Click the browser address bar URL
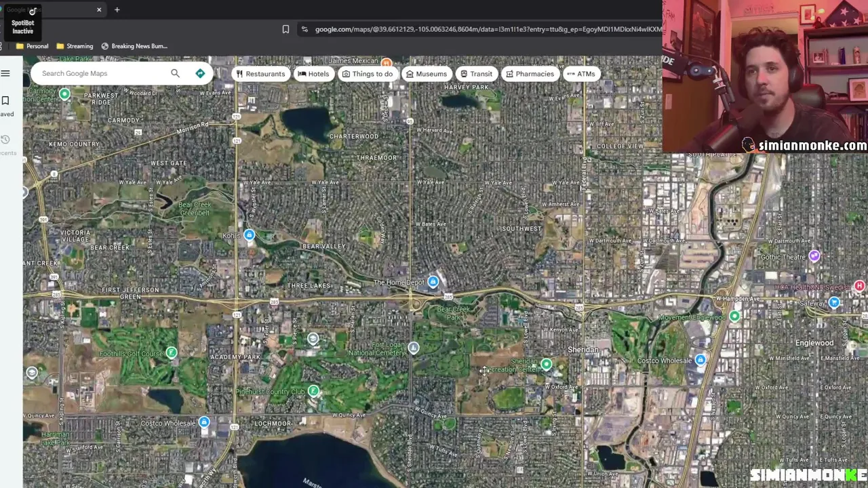Screen dimensions: 868x488 (488, 29)
